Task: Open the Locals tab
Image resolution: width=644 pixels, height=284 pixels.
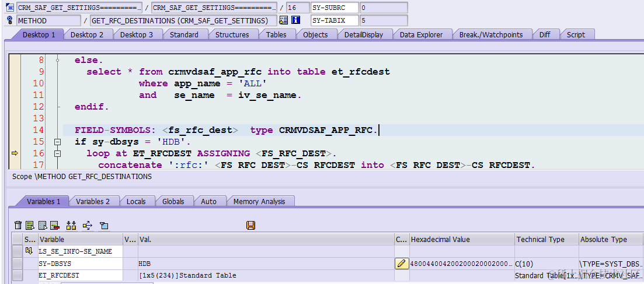Action: click(x=136, y=202)
